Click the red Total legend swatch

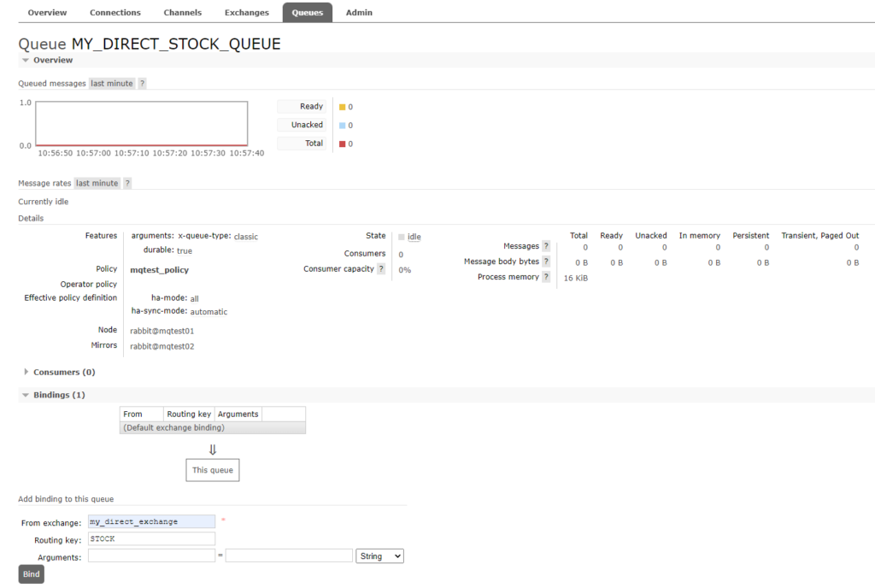343,144
